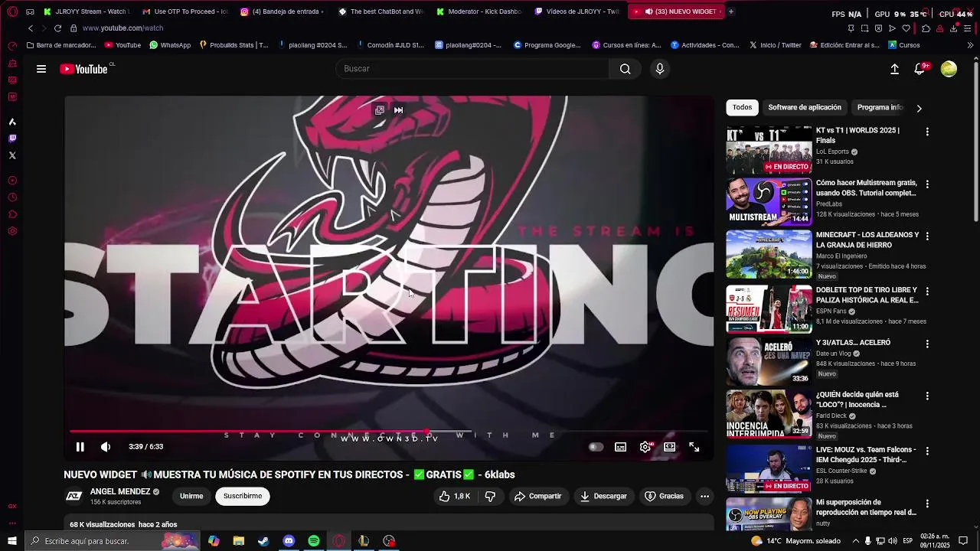Viewport: 980px width, 551px height.
Task: Open KT vs T1 WORLDS 2025 thumbnail
Action: coord(769,151)
